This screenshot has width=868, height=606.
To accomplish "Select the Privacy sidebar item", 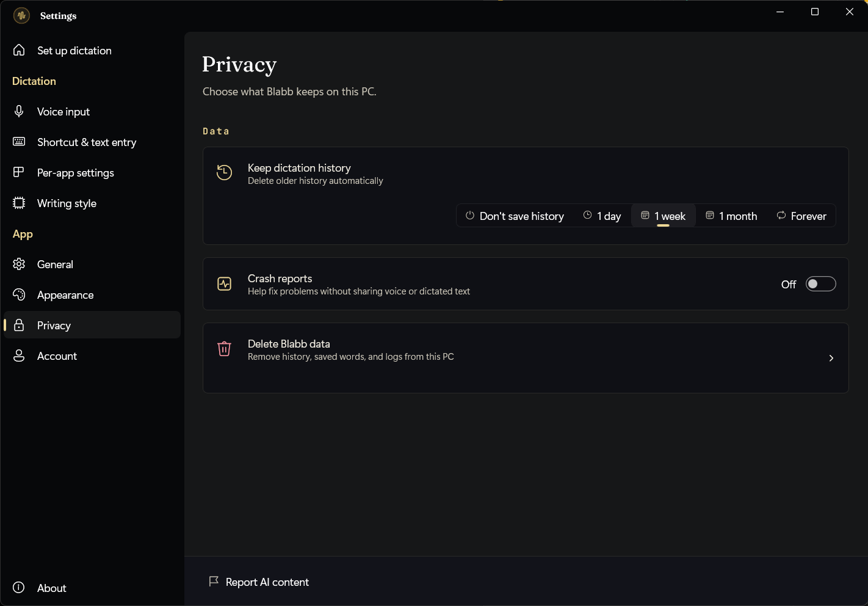I will point(92,325).
